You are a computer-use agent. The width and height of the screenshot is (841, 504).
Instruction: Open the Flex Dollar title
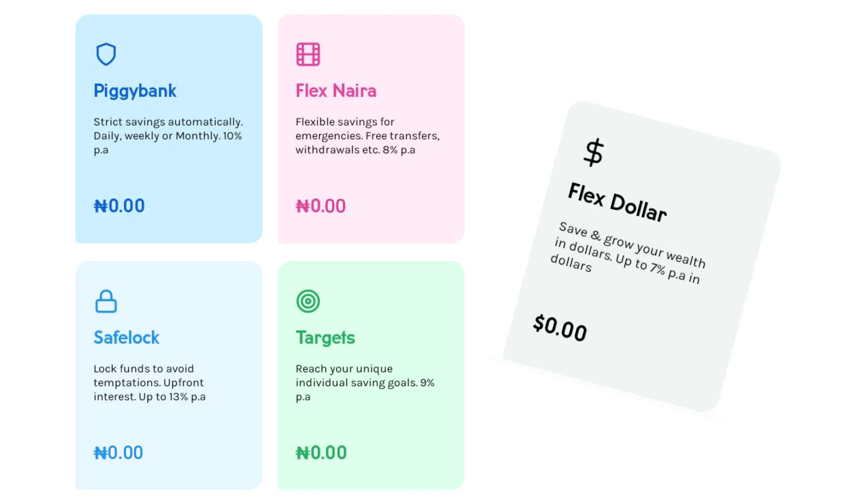coord(617,202)
